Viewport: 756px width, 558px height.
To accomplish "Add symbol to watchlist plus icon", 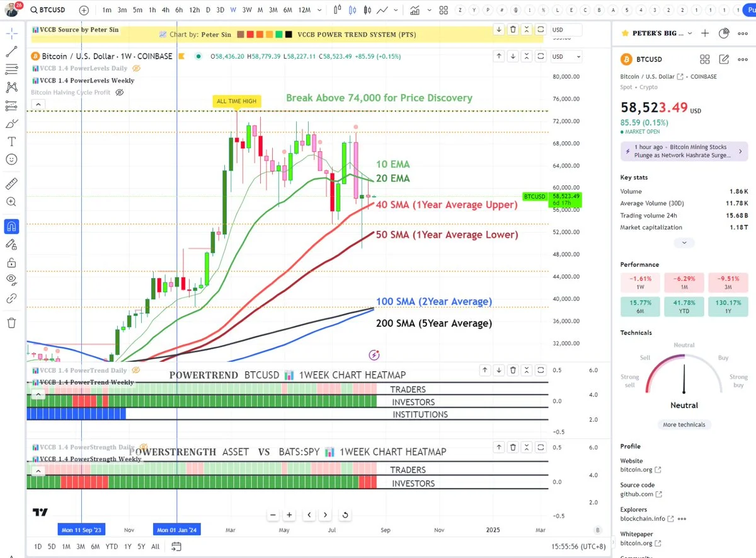I will coord(705,33).
